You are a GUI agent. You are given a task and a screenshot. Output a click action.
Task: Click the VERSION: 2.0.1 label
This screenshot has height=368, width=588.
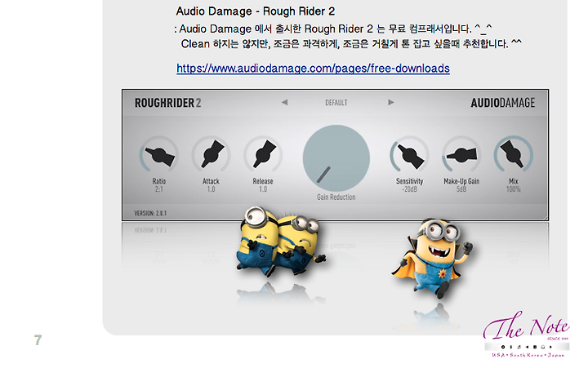click(150, 213)
